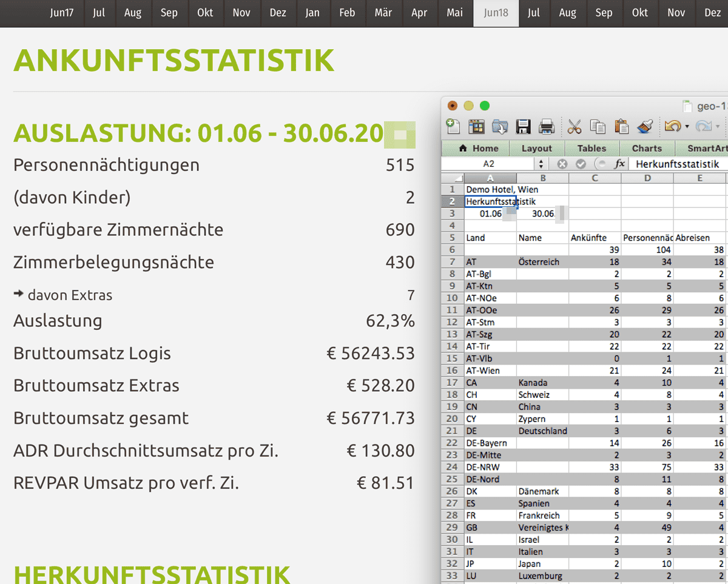This screenshot has height=584, width=728.
Task: Paste from clipboard icon in Excel
Action: coord(621,126)
